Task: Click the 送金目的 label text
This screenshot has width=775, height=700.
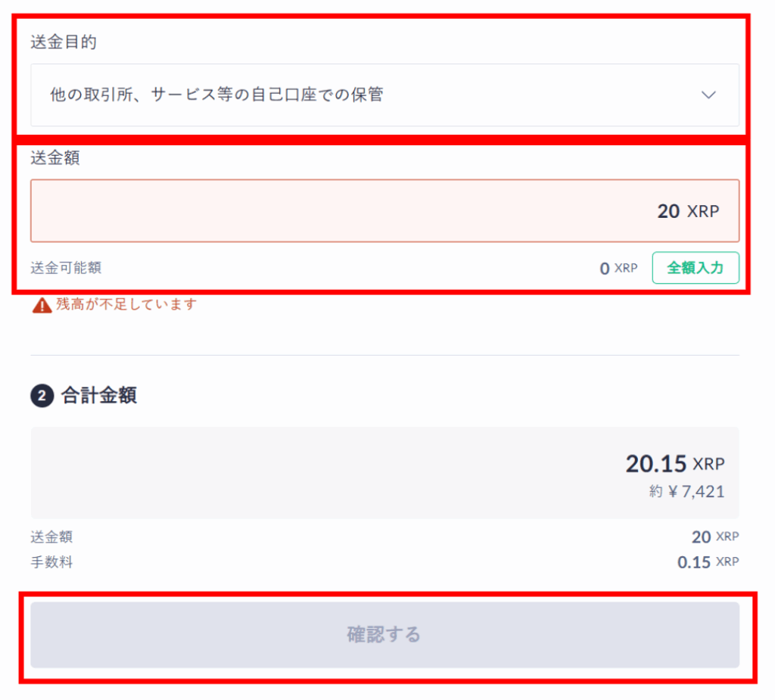Action: point(64,42)
